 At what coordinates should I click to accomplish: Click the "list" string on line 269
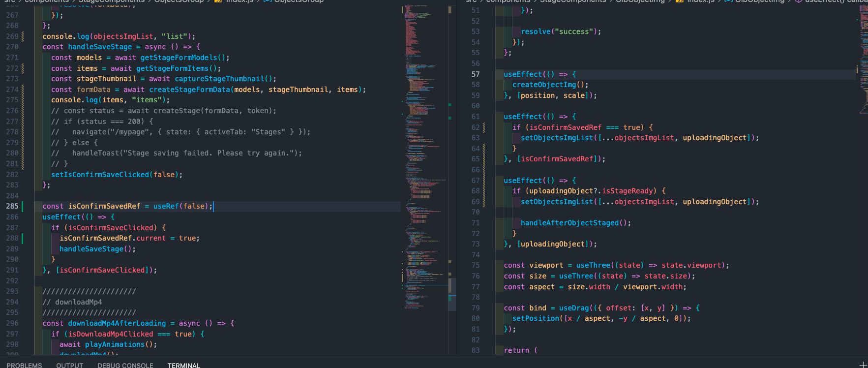point(174,36)
